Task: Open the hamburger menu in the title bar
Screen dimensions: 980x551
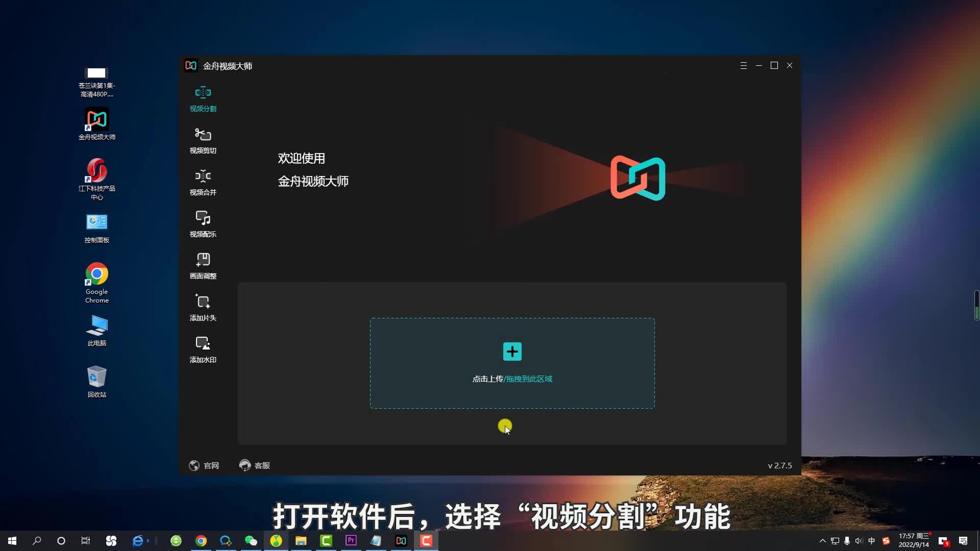Action: pyautogui.click(x=743, y=66)
